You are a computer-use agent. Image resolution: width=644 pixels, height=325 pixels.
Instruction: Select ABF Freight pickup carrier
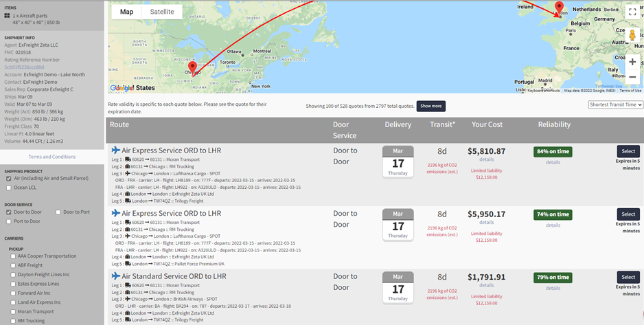click(x=13, y=265)
